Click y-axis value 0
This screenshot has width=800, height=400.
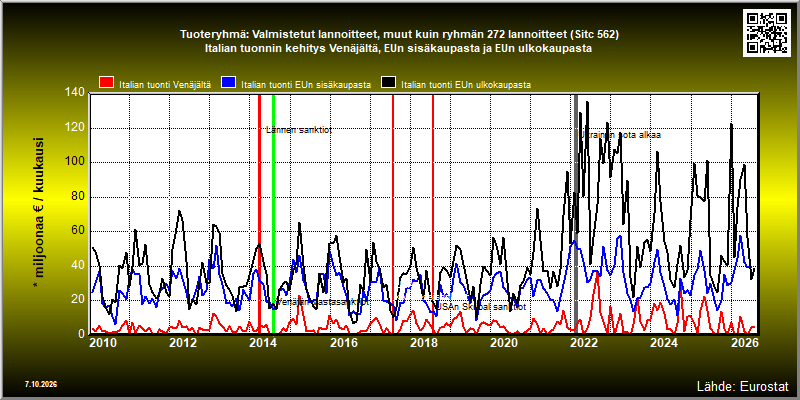tap(82, 334)
